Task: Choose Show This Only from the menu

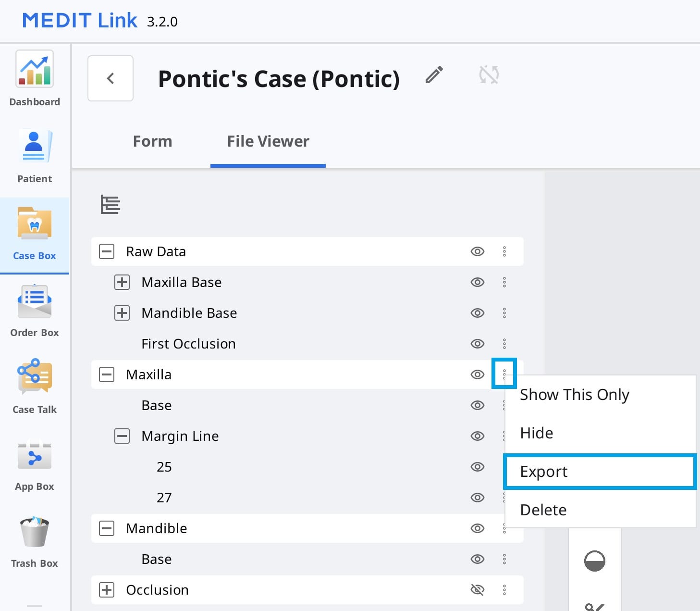Action: pyautogui.click(x=601, y=395)
